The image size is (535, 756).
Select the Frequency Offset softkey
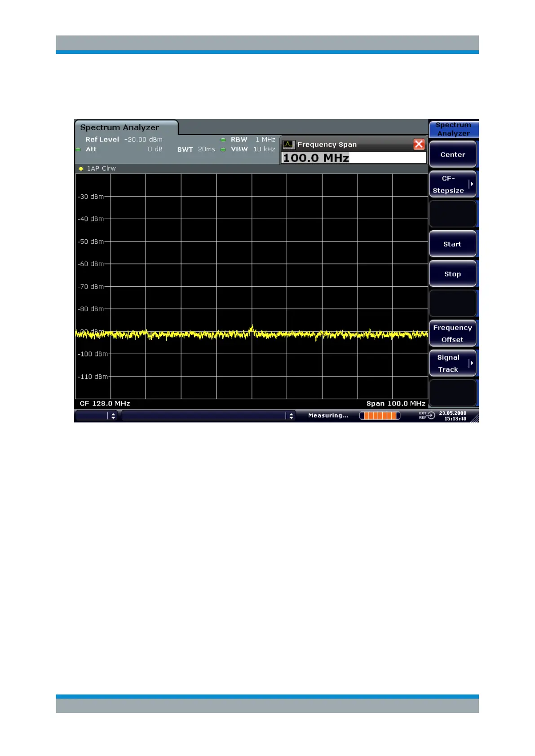[x=452, y=334]
